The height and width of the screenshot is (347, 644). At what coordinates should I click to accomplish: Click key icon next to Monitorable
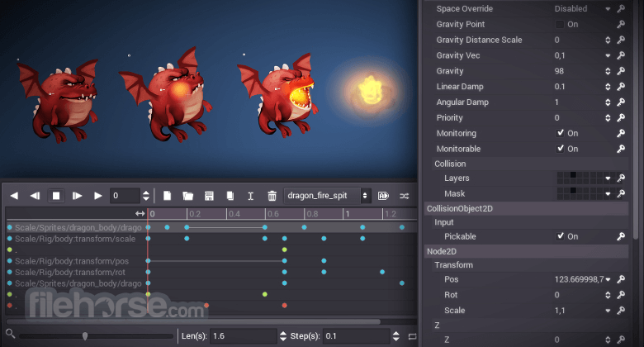621,149
